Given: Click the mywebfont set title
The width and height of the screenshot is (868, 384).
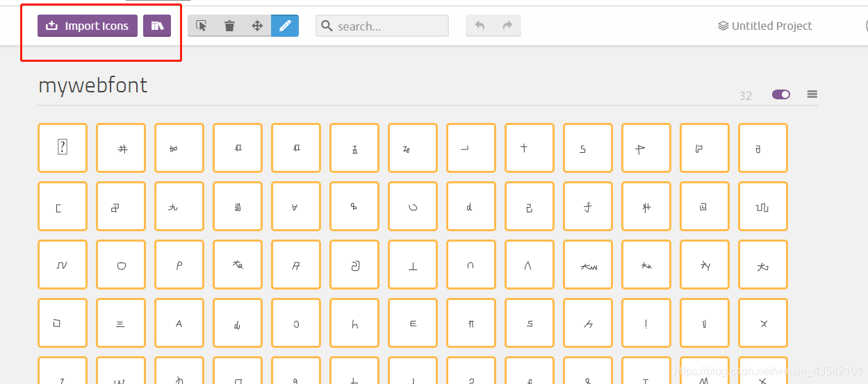Looking at the screenshot, I should coord(93,85).
